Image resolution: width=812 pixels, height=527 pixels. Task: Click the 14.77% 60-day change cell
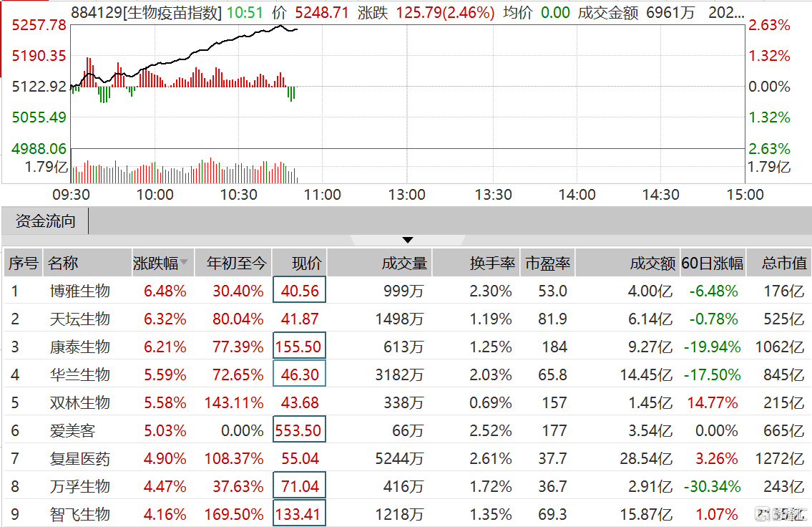713,403
